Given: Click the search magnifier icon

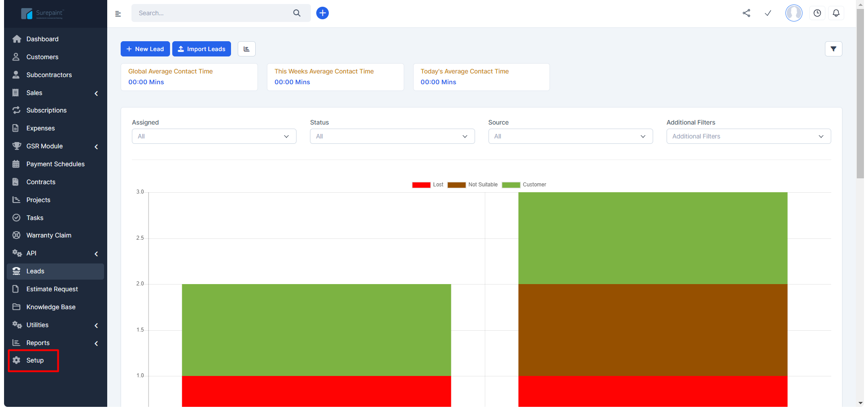Looking at the screenshot, I should tap(297, 13).
